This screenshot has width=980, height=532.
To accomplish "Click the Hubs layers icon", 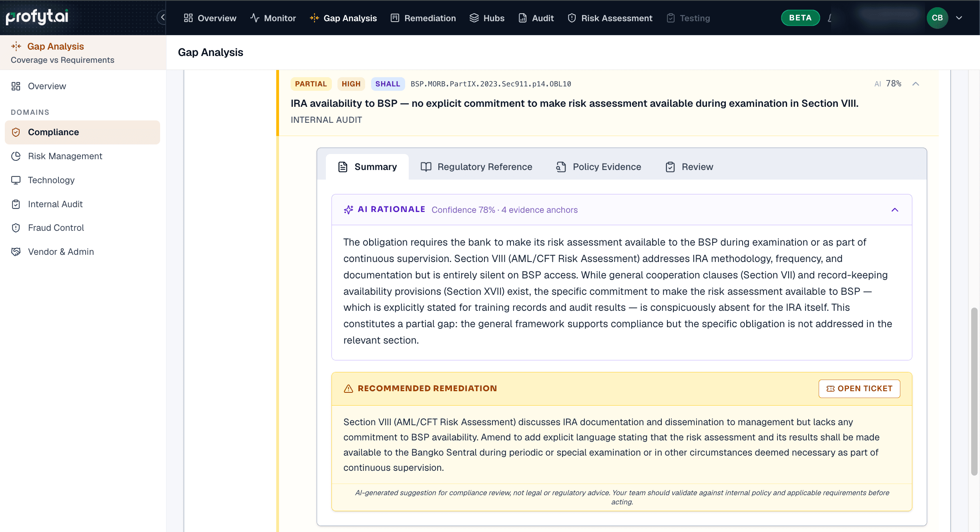I will pyautogui.click(x=474, y=18).
